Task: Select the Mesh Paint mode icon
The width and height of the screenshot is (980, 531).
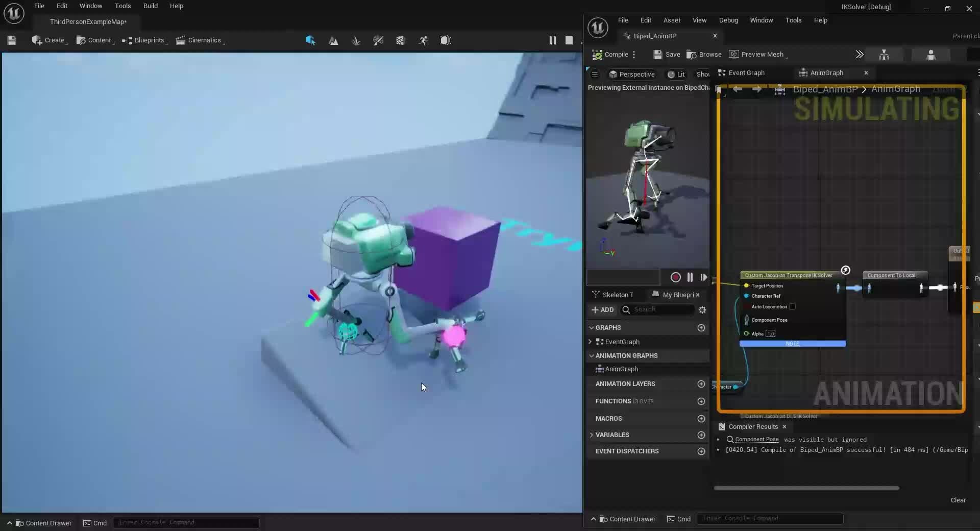Action: coord(378,40)
